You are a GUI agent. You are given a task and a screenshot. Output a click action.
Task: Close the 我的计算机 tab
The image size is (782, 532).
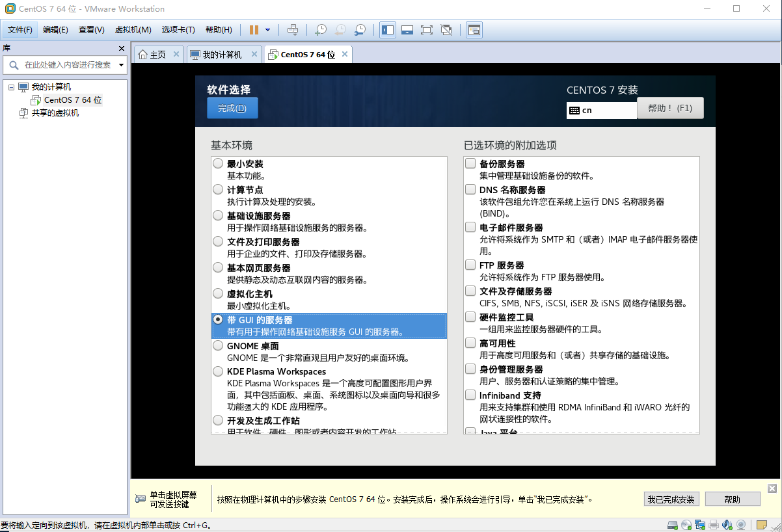(254, 55)
